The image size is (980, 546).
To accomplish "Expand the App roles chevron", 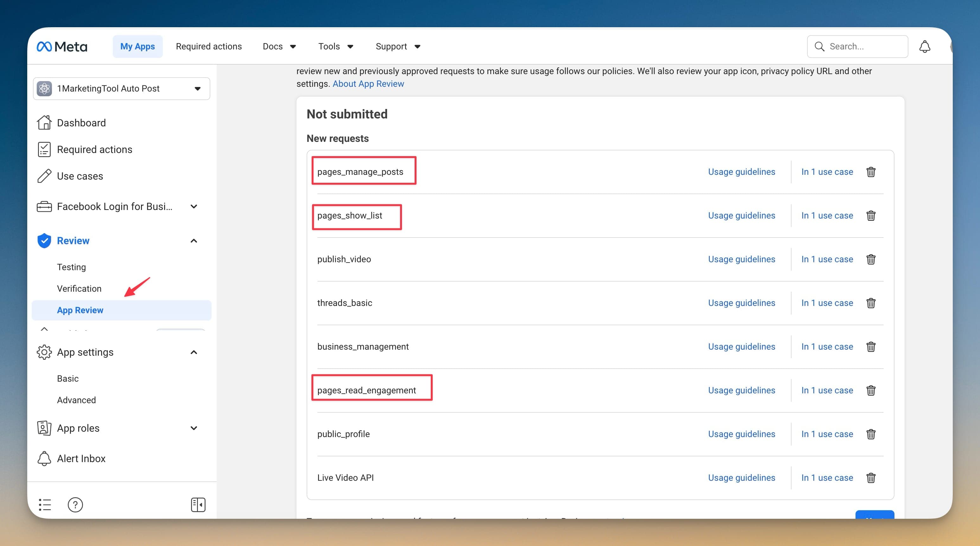I will click(x=194, y=428).
